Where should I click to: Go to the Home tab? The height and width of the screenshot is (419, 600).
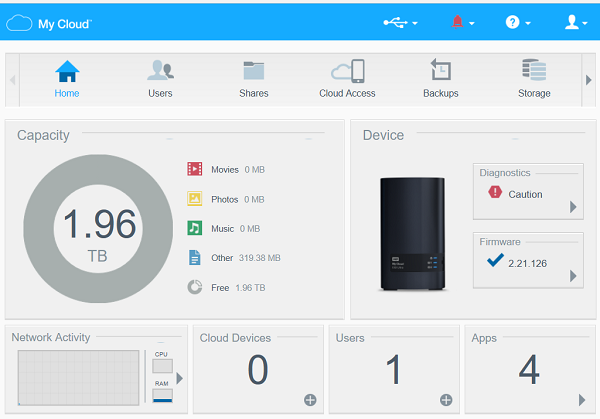[67, 80]
